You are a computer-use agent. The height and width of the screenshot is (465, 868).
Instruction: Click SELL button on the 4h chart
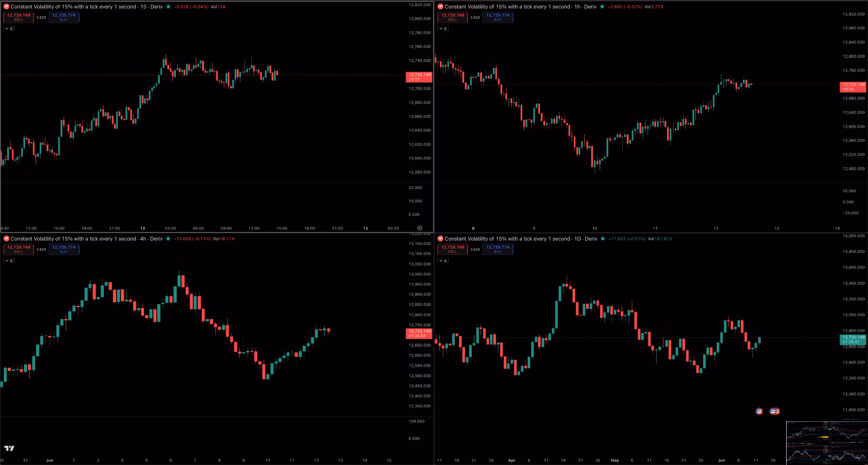(19, 249)
